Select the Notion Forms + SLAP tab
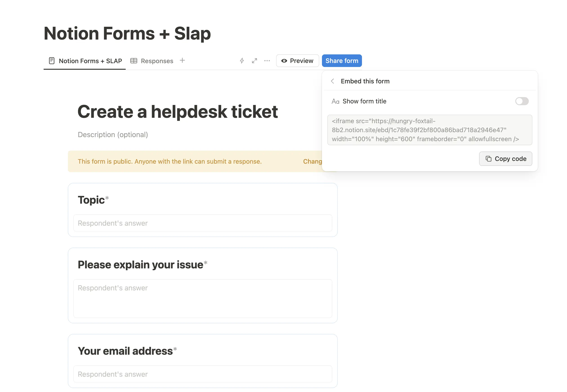The width and height of the screenshot is (567, 392). (x=90, y=61)
